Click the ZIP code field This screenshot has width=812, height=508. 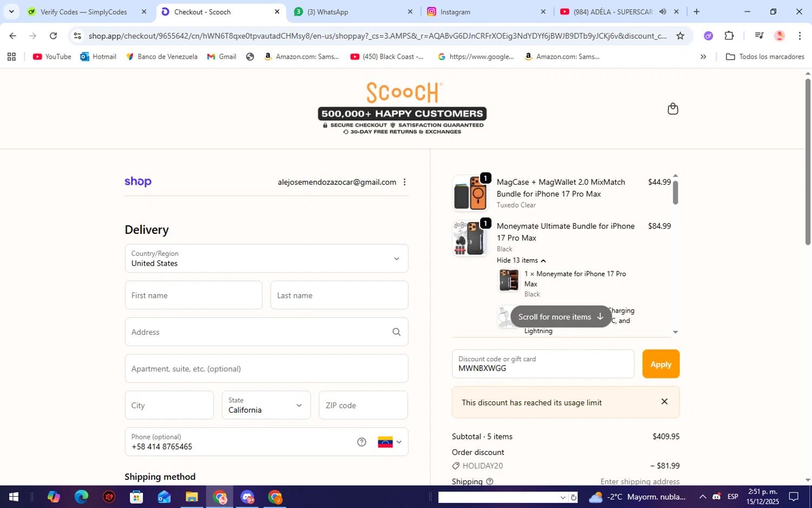(363, 405)
